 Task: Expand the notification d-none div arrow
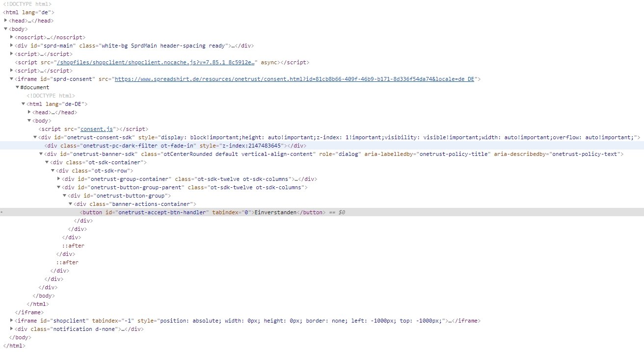click(11, 329)
